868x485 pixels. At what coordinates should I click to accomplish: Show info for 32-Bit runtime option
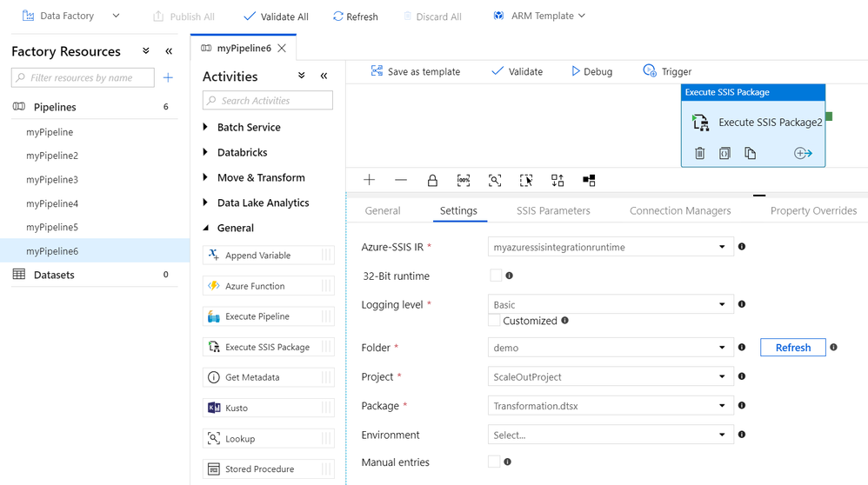(510, 276)
